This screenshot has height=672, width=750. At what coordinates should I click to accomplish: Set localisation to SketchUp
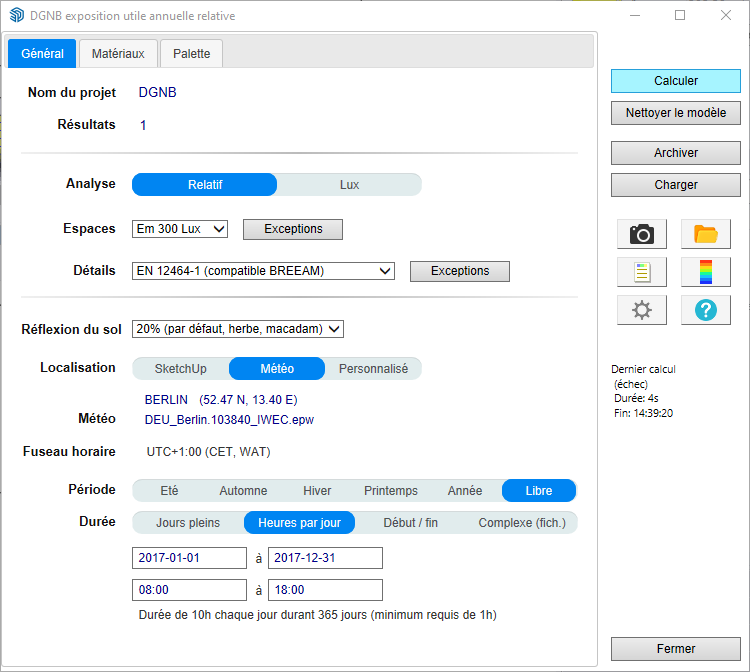(180, 369)
